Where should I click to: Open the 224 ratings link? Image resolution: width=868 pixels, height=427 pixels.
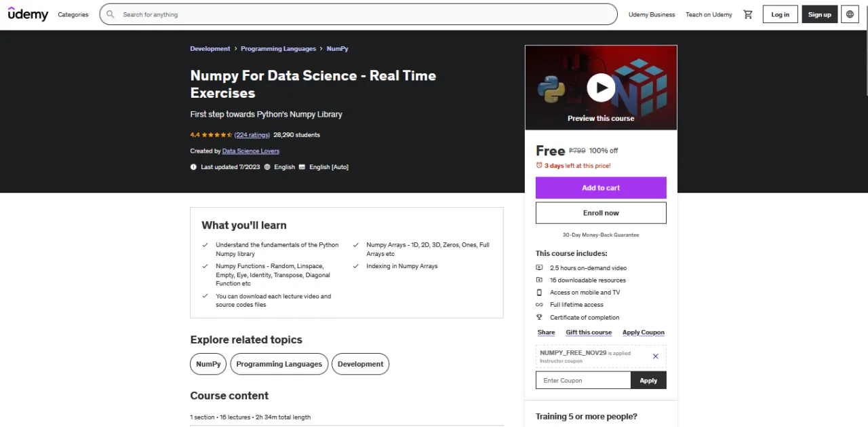pyautogui.click(x=252, y=135)
